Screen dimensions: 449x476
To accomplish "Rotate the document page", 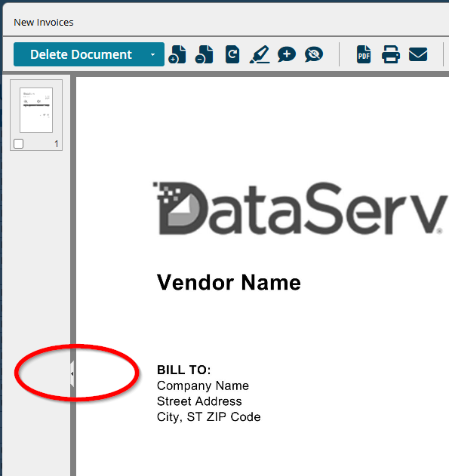I will click(232, 54).
